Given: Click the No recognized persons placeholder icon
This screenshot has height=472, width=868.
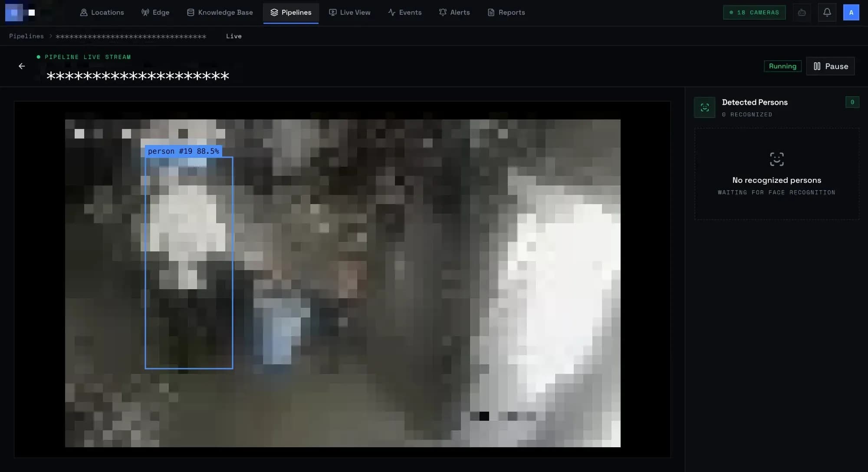Looking at the screenshot, I should click(x=777, y=159).
